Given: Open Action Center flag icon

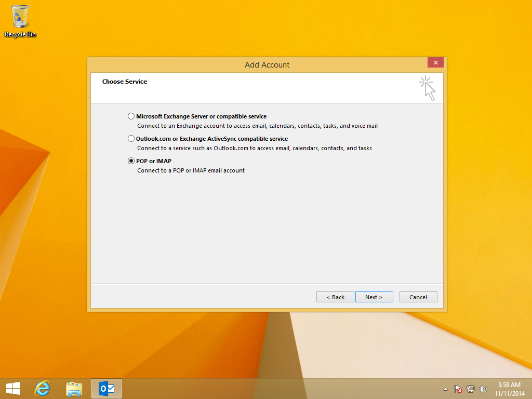Looking at the screenshot, I should (458, 389).
